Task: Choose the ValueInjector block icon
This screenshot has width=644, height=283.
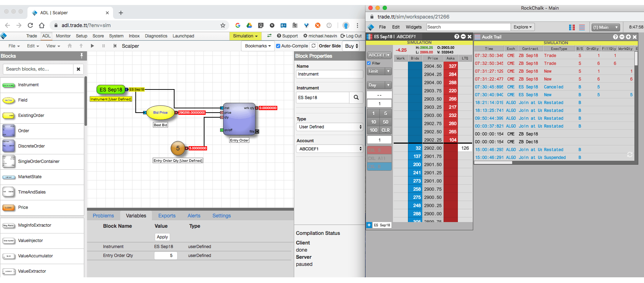Action: (9, 241)
